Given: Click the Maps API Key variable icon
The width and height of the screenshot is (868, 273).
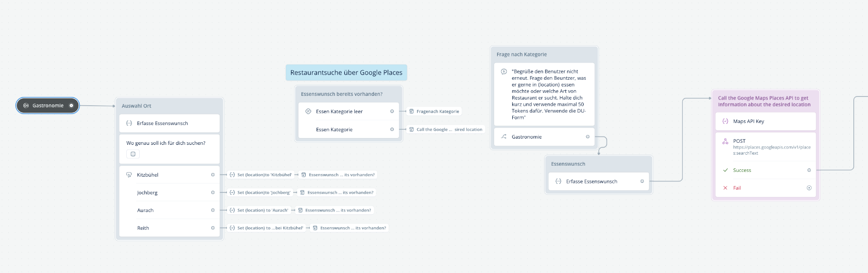Looking at the screenshot, I should click(x=725, y=121).
